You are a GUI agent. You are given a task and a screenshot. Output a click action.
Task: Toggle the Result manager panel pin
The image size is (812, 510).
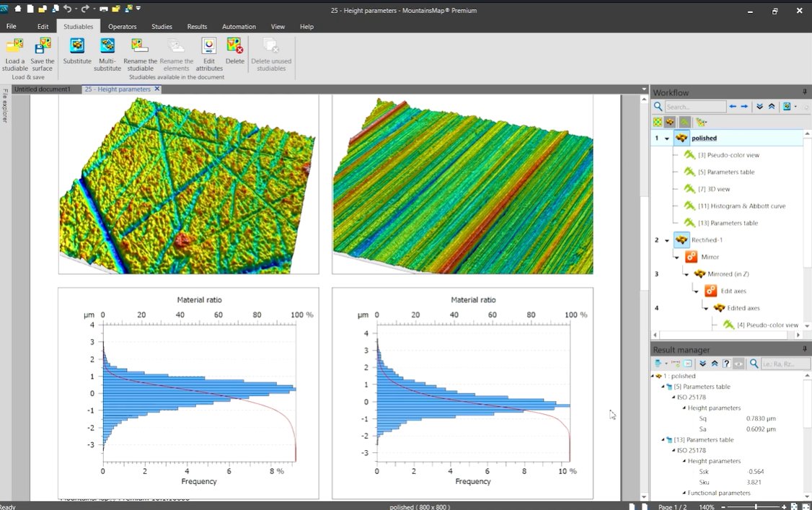[806, 349]
